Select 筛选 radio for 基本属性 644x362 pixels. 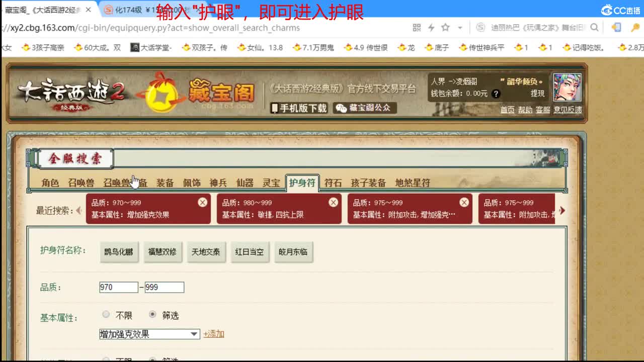(152, 315)
